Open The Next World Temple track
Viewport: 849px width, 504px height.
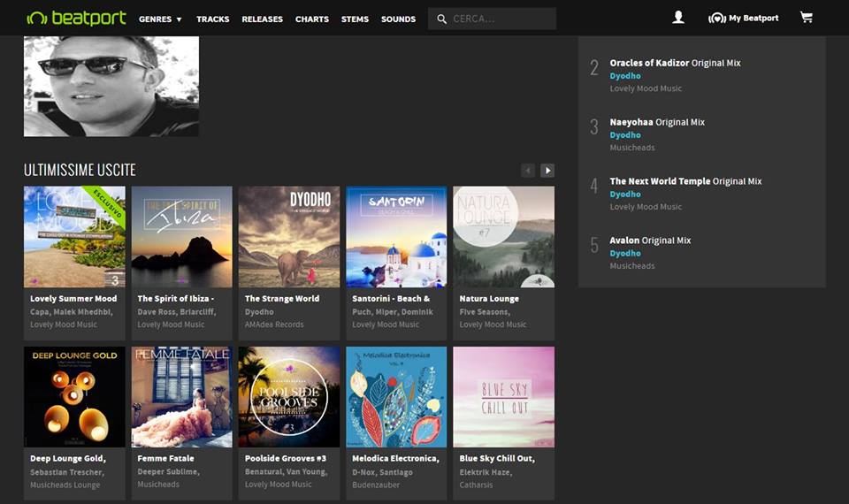pos(685,181)
